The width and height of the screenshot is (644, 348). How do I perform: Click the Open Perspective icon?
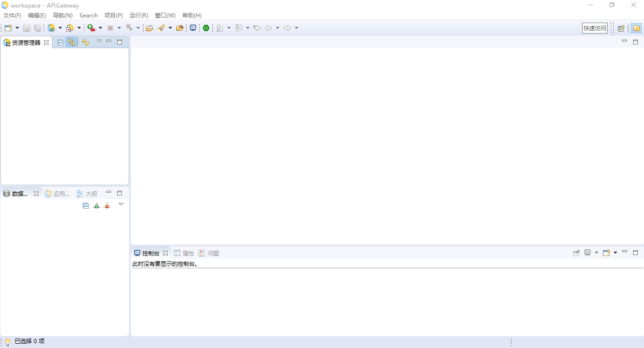pos(621,28)
